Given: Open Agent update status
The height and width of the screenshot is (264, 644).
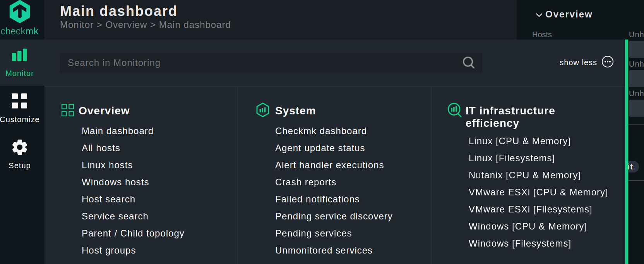Looking at the screenshot, I should (320, 148).
